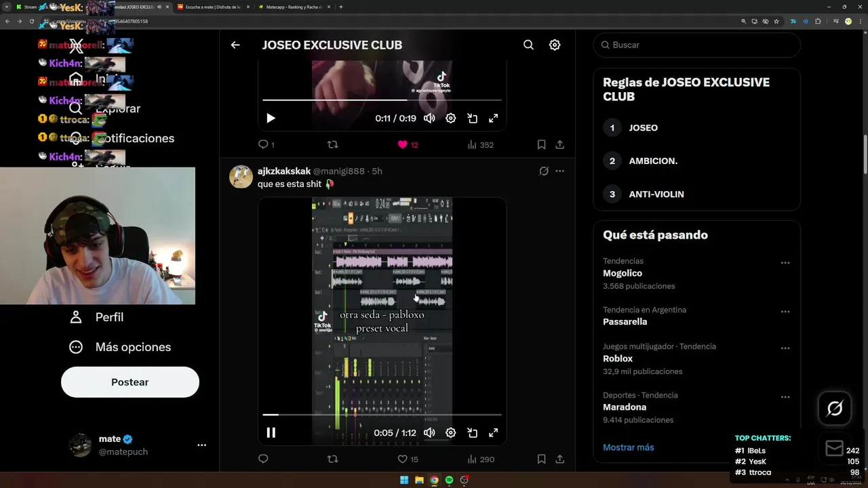
Task: Reply to the ajkzkakskak post
Action: tap(263, 459)
